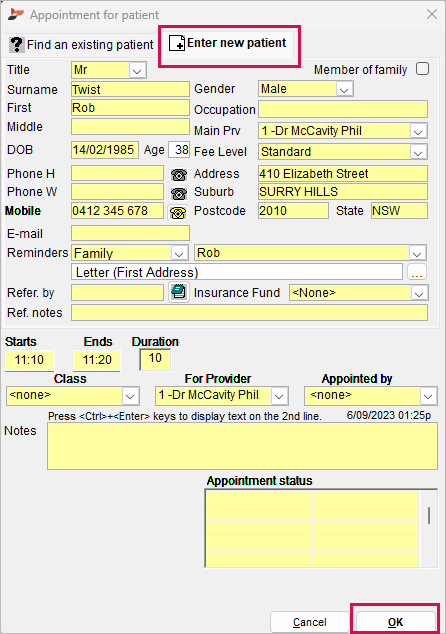This screenshot has height=634, width=446.
Task: Click the Phone H telephone dial icon
Action: coord(178,175)
